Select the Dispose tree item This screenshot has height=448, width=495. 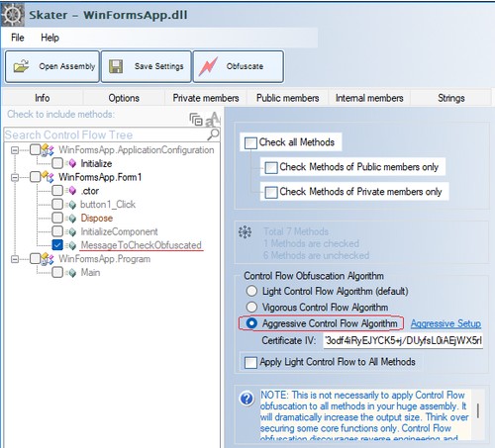pyautogui.click(x=97, y=218)
